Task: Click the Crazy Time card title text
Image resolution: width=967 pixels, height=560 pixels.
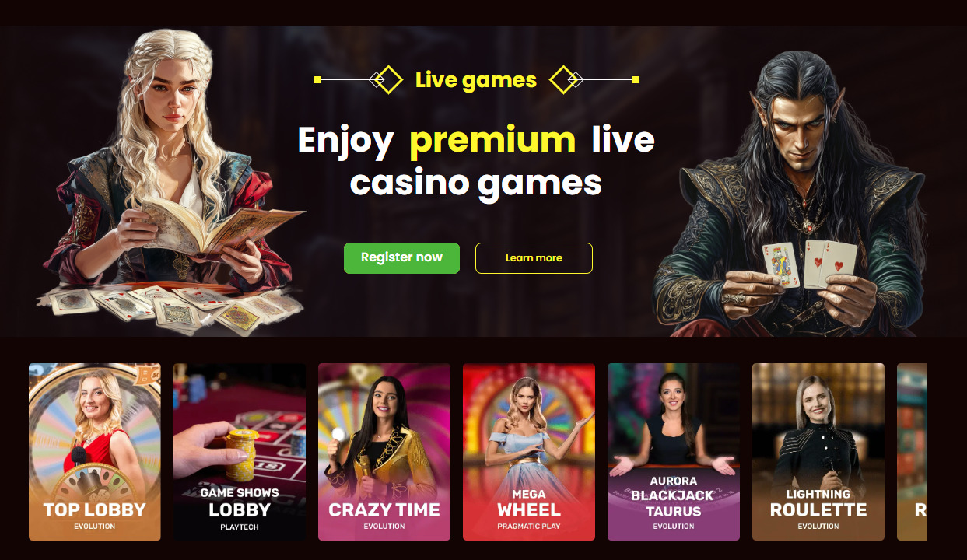Action: (x=384, y=510)
